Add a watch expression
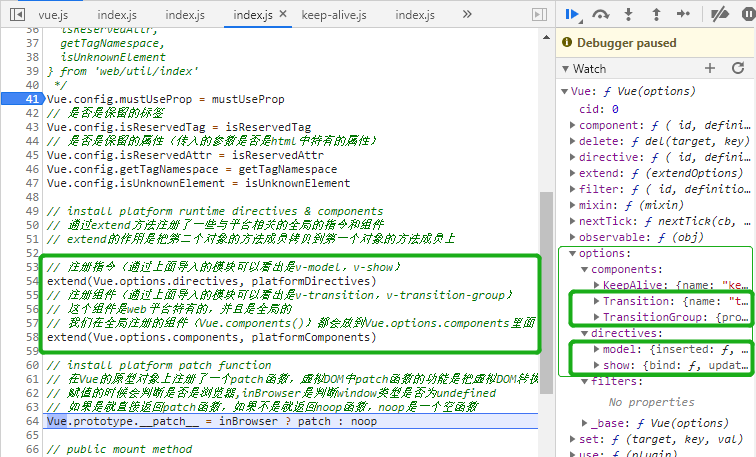Viewport: 756px width, 457px height. pyautogui.click(x=710, y=68)
